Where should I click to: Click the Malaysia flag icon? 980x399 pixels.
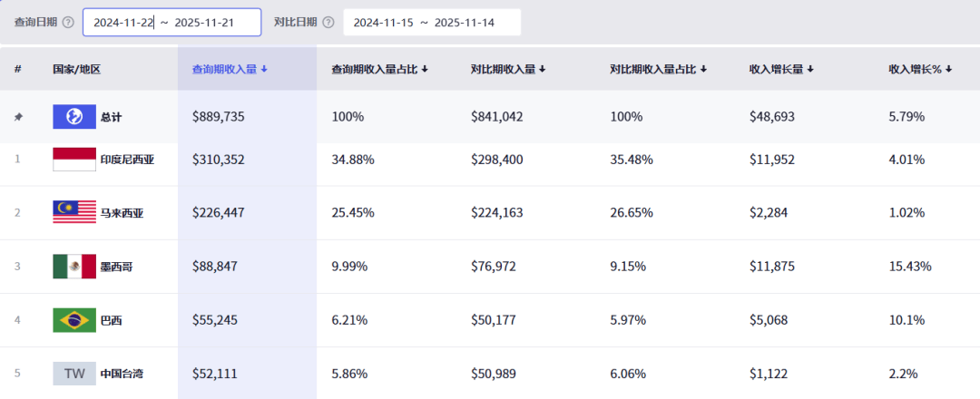point(74,213)
